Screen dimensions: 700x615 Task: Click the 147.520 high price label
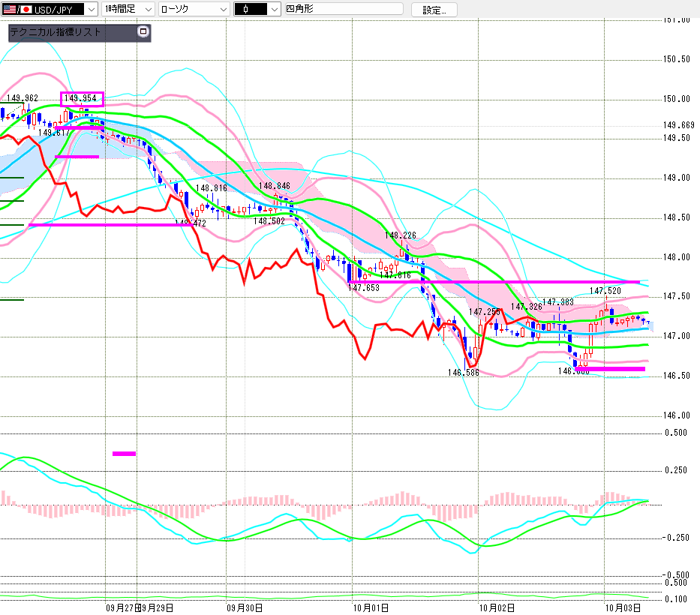[x=605, y=290]
